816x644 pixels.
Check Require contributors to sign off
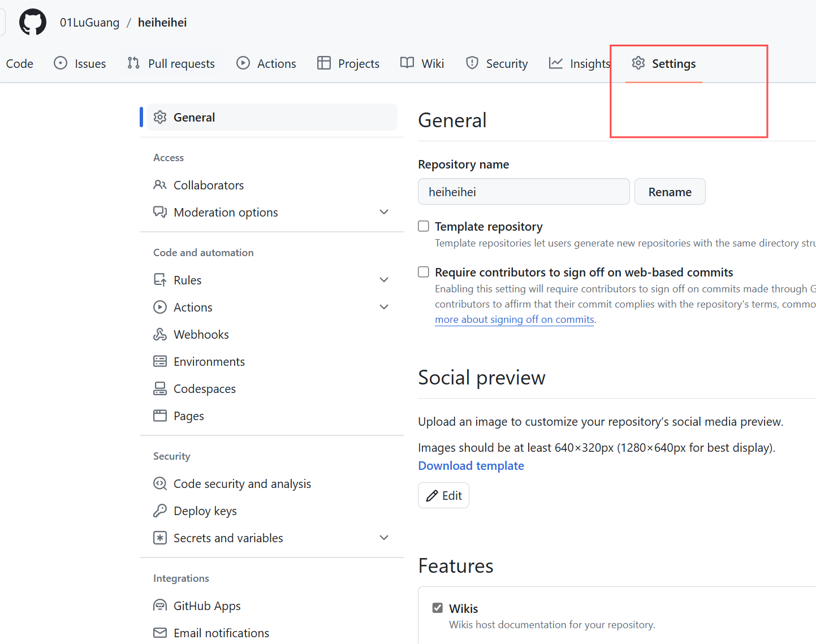point(424,272)
